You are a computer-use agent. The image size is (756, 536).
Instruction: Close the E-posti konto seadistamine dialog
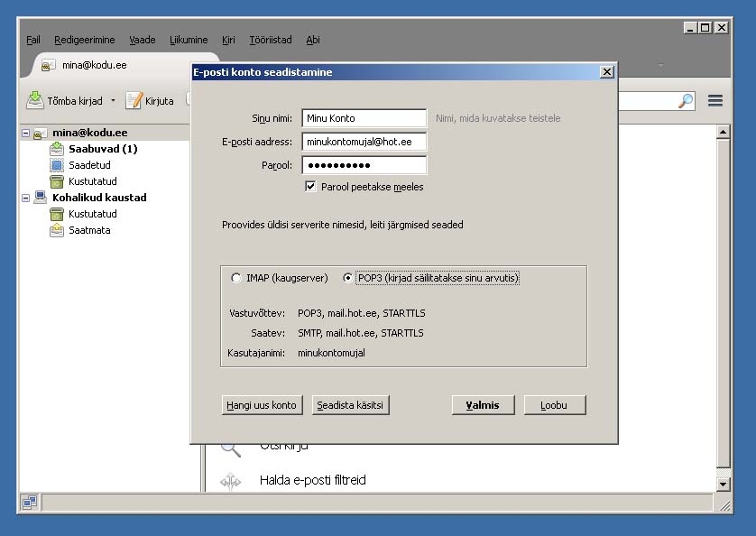[x=606, y=72]
